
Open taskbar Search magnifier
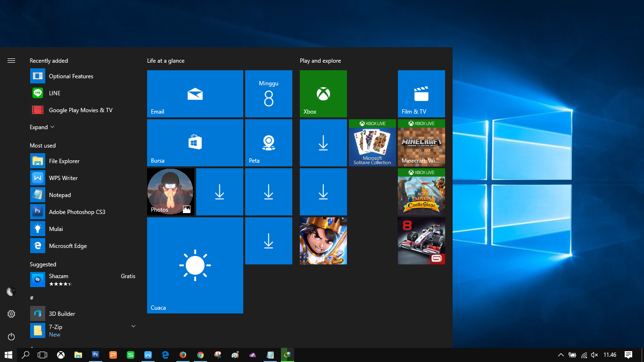coord(26,355)
